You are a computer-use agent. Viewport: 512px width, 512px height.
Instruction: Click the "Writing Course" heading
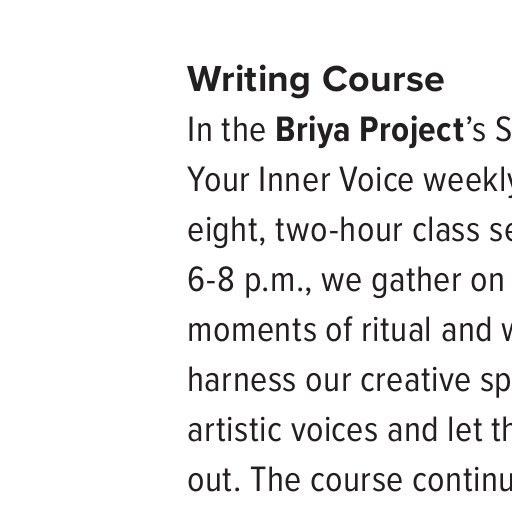(316, 81)
